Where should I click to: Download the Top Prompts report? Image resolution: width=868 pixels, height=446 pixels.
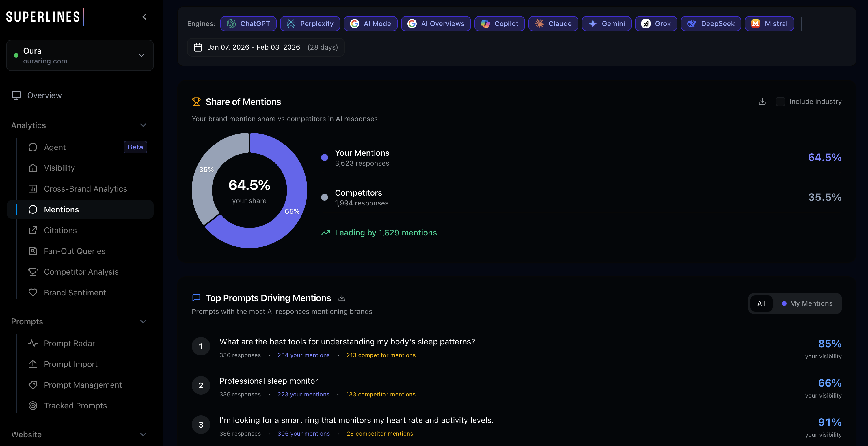coord(342,297)
